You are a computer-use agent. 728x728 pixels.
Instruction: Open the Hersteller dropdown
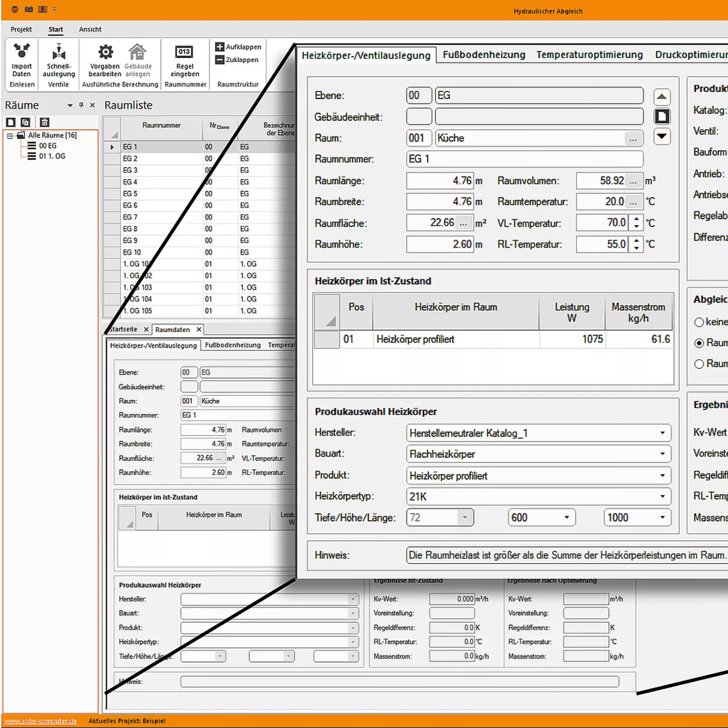click(662, 433)
